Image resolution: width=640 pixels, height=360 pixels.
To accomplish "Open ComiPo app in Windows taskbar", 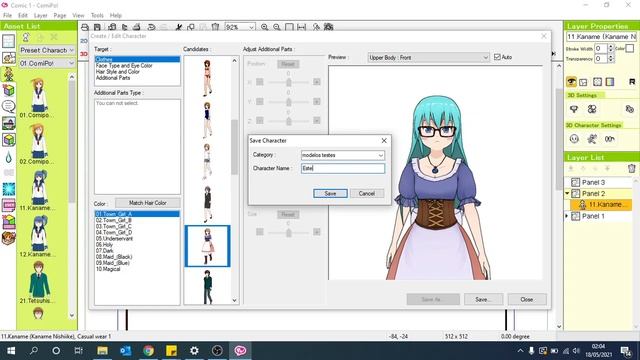I will coord(240,351).
